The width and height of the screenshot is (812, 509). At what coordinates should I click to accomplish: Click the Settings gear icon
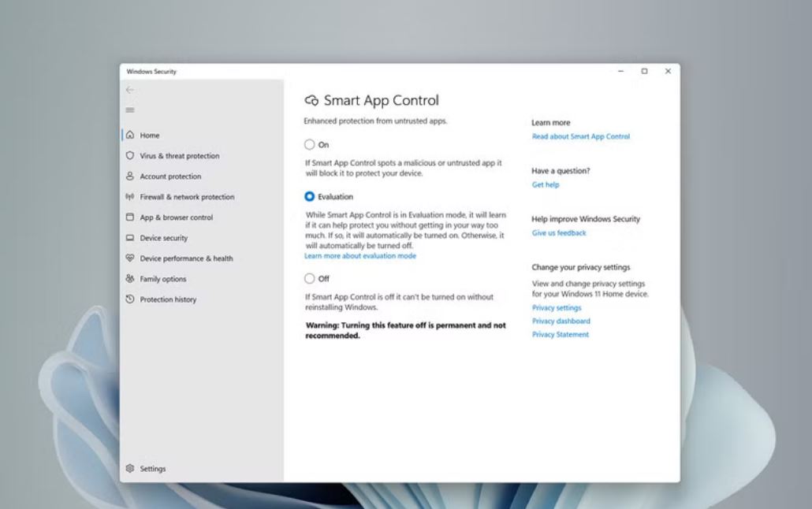(x=130, y=468)
